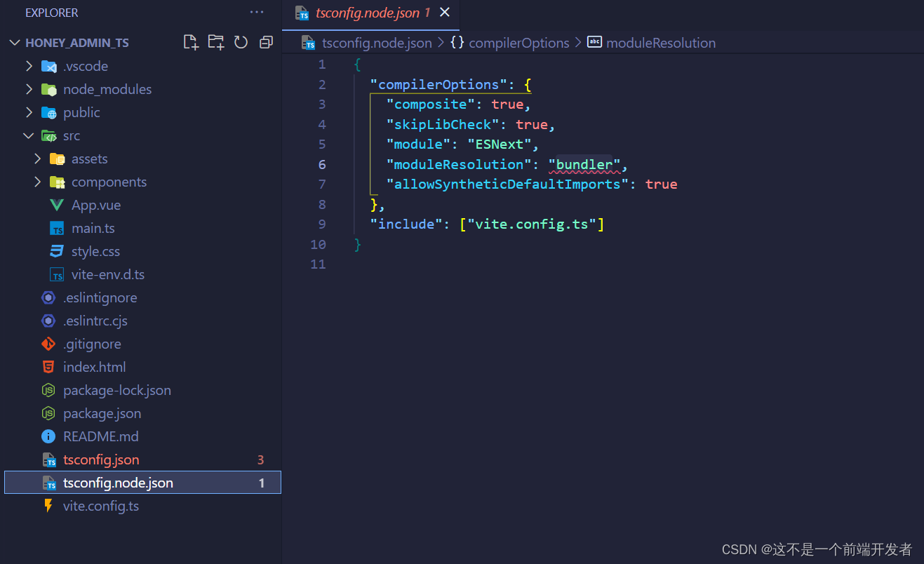Switch to the tsconfig.node.json tab
The image size is (924, 564).
tap(371, 13)
